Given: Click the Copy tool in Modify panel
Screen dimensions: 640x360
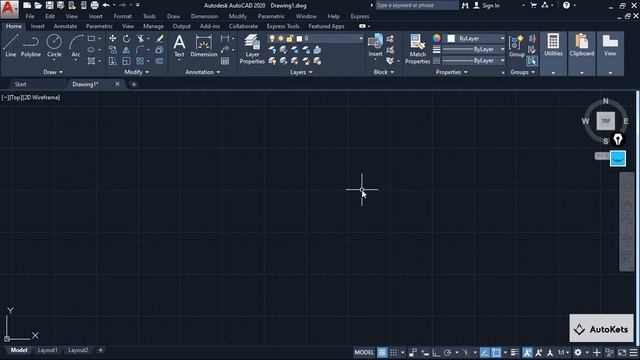Looking at the screenshot, I should point(112,50).
